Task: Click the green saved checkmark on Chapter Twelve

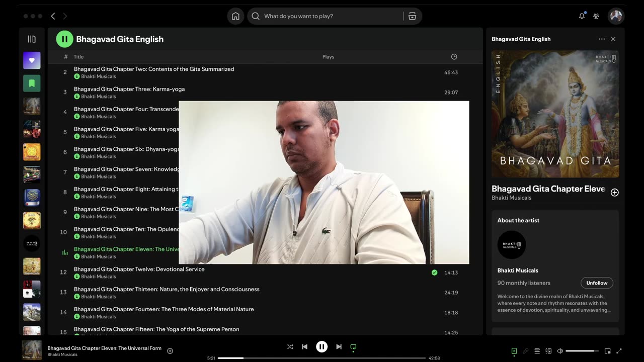Action: (434, 273)
